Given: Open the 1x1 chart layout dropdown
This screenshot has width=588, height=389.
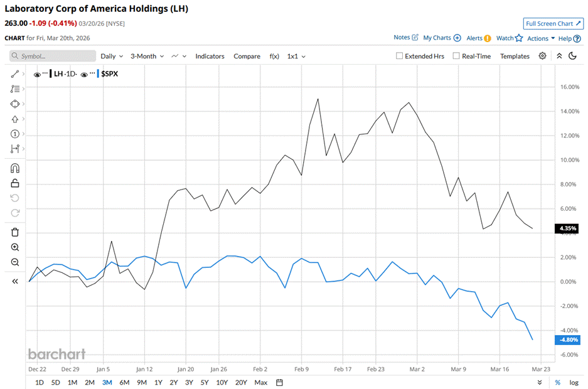Looking at the screenshot, I should (296, 56).
